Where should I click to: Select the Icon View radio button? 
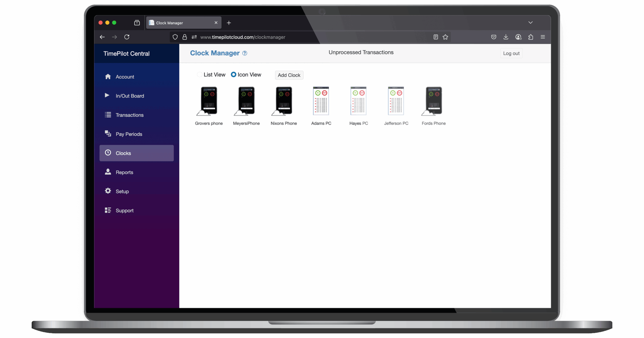pos(233,75)
